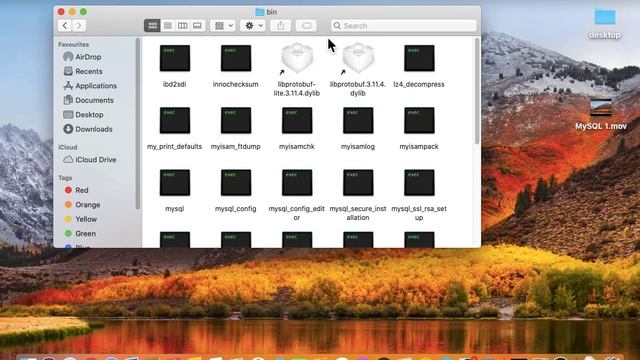Click the file list vertical scrollbar
Viewport: 640px width, 360px height.
coord(477,91)
